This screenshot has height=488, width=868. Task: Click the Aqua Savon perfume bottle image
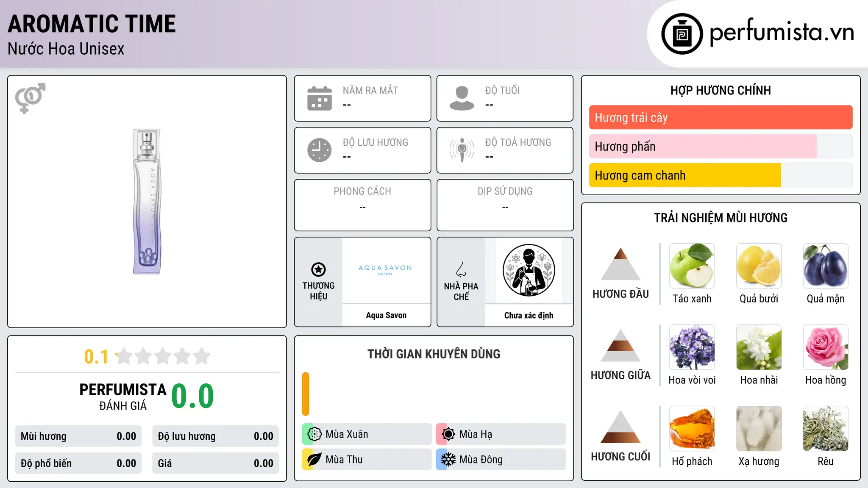coord(147,202)
